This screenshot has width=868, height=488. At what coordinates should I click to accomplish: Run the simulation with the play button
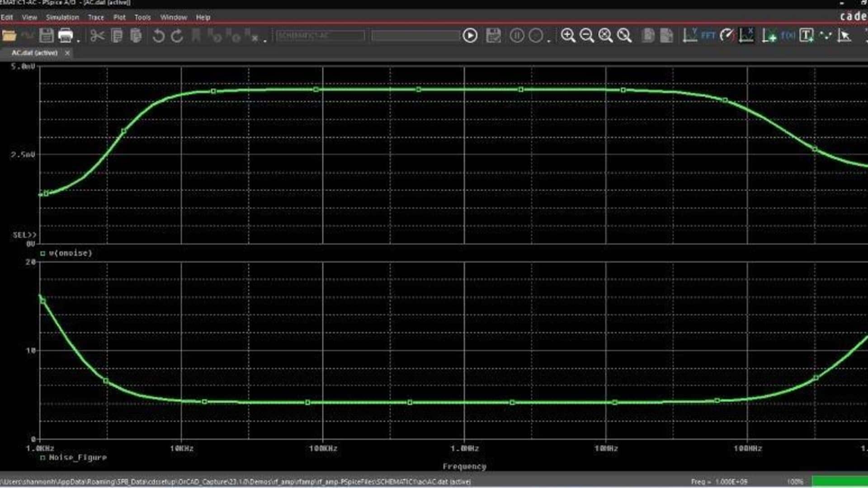point(470,35)
